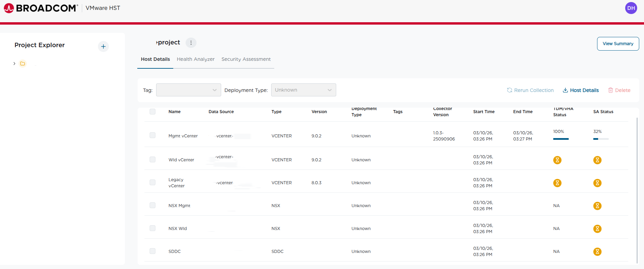Expand the project tree node chevron

[x=14, y=64]
